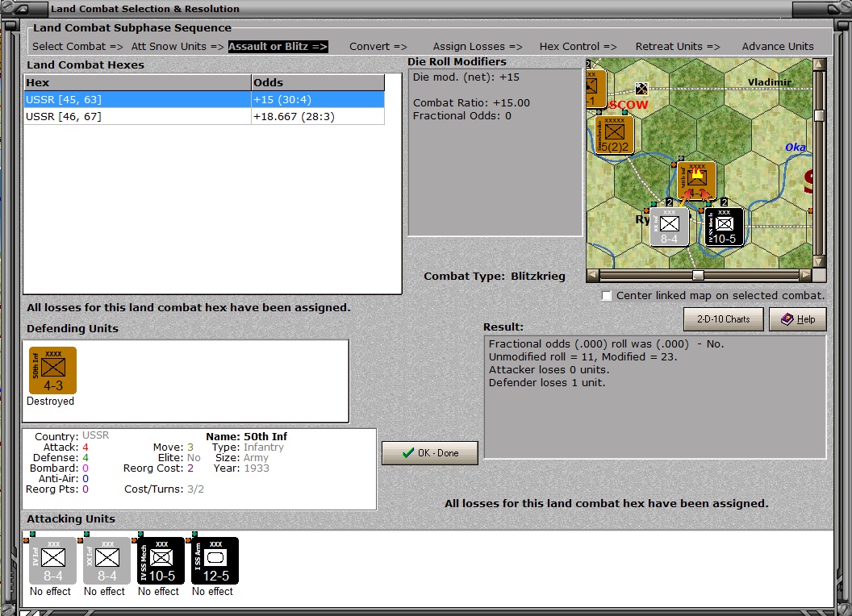The image size is (852, 616).
Task: Select the attacking XX Inf 8-4 counter
Action: coord(107,561)
